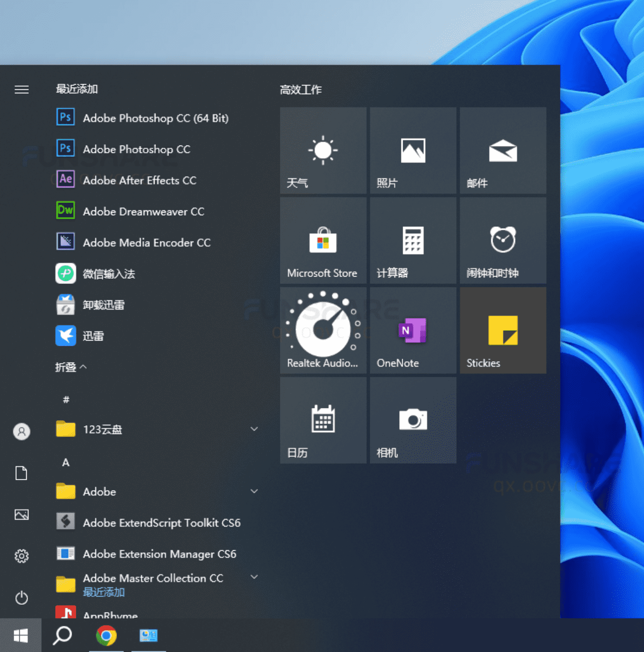644x652 pixels.
Task: Open Adobe Extension Manager CS6
Action: (157, 554)
